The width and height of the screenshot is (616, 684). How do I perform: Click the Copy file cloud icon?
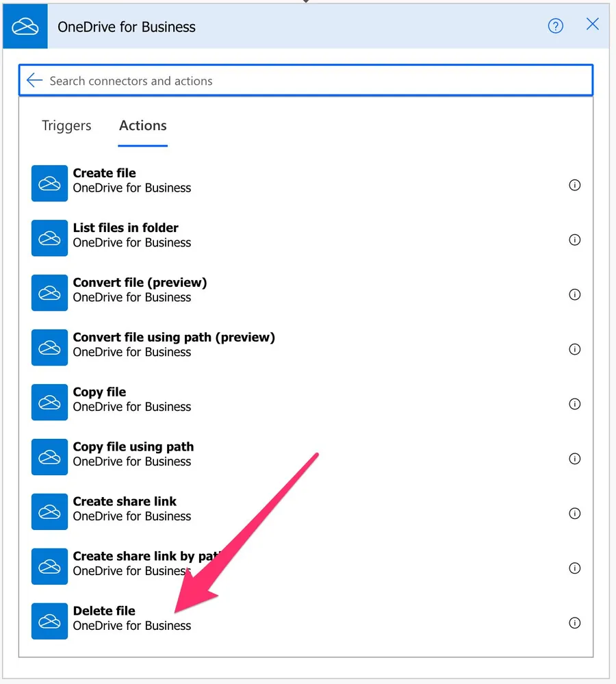pyautogui.click(x=49, y=403)
